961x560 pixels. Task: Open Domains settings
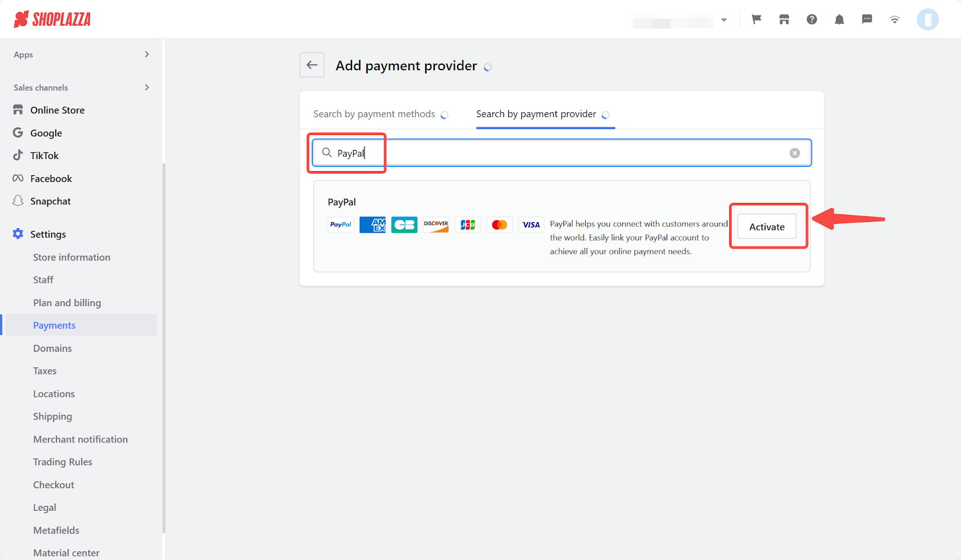click(52, 348)
